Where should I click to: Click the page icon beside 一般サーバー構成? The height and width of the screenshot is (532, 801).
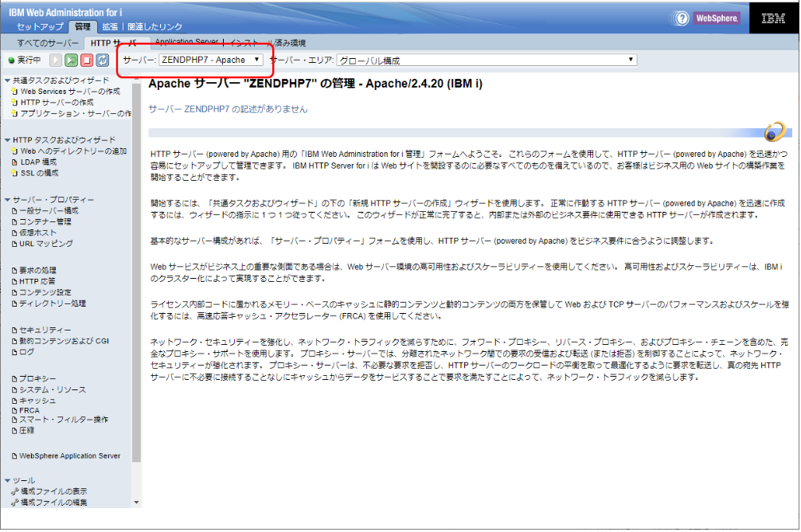pos(14,211)
